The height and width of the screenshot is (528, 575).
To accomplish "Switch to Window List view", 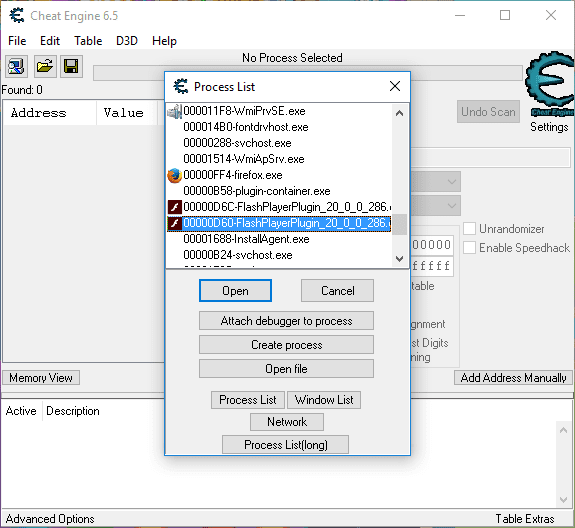I will coord(324,400).
